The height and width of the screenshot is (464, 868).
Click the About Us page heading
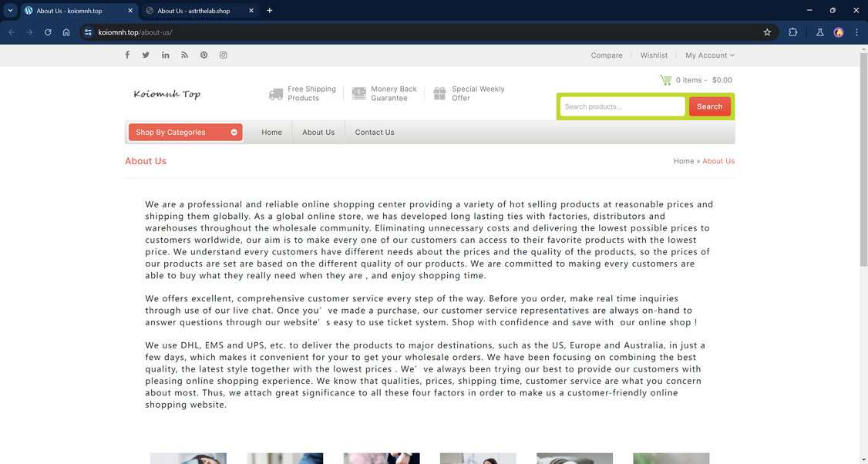click(x=146, y=161)
